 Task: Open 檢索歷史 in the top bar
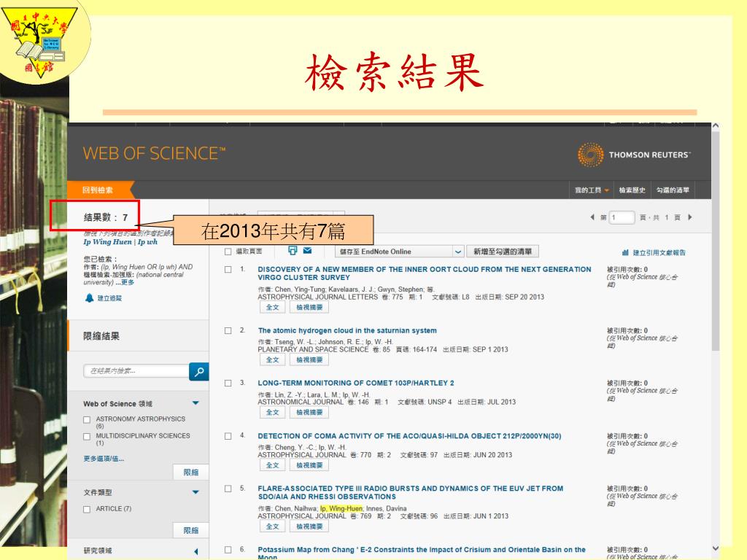point(632,190)
